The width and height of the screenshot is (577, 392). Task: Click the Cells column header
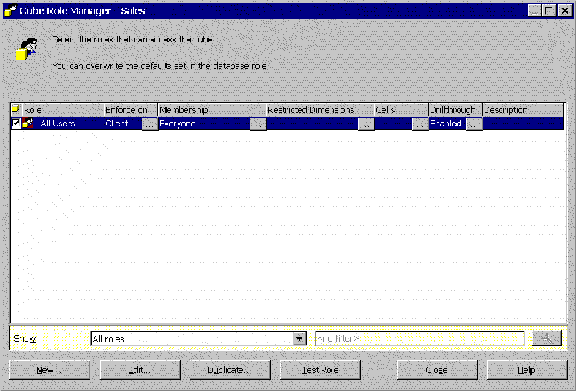click(401, 109)
